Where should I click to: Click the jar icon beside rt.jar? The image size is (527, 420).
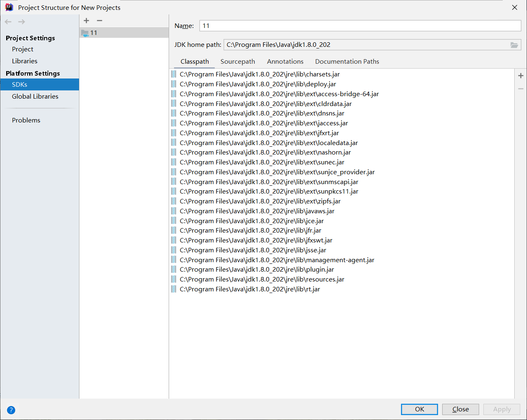point(174,289)
